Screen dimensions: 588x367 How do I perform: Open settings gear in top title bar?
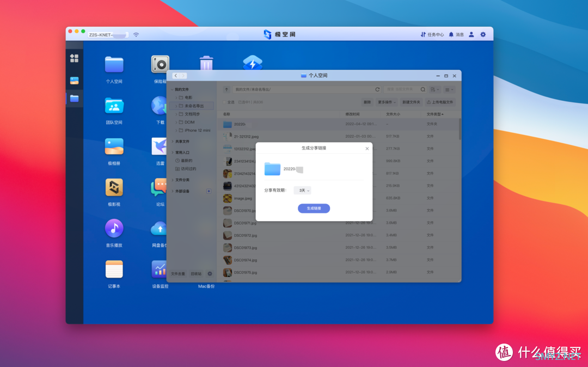(x=483, y=34)
